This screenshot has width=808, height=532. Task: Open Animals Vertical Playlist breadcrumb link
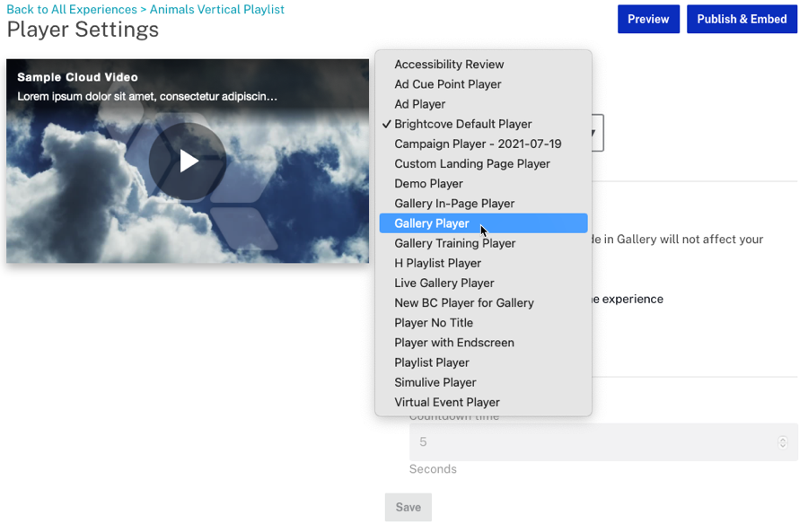[x=217, y=9]
